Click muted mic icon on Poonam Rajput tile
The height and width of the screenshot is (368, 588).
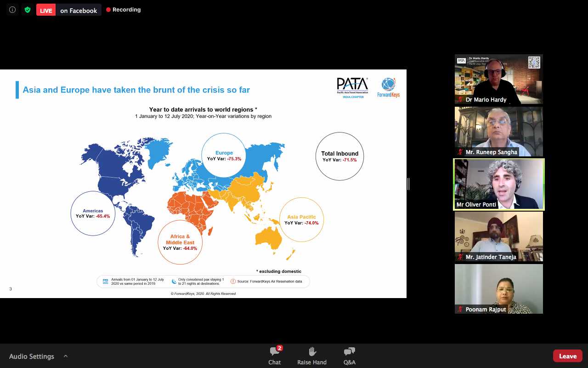pyautogui.click(x=460, y=310)
